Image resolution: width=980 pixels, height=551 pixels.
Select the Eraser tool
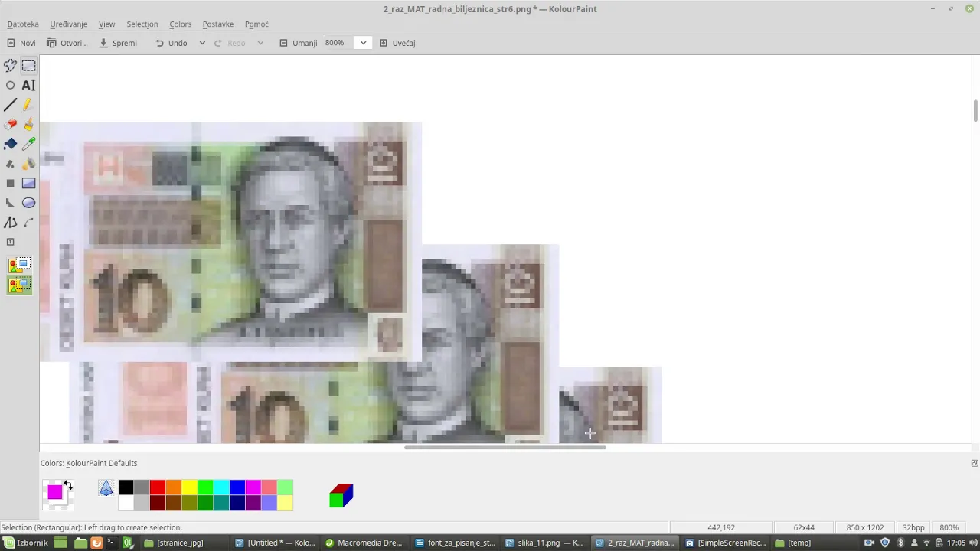coord(10,124)
